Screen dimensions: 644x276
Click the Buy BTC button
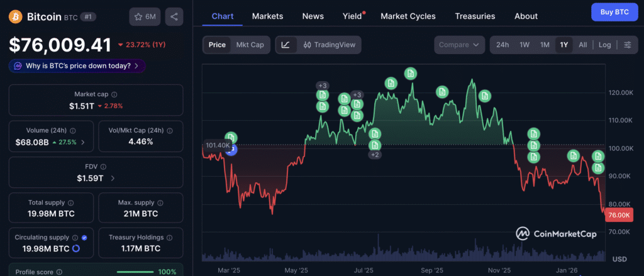pyautogui.click(x=614, y=12)
